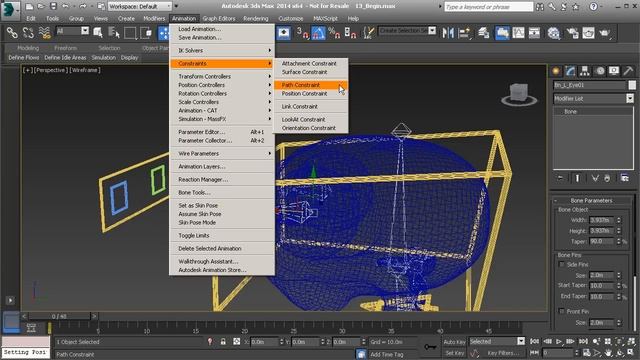
Task: Open Edit Named Selection Sets
Action: click(368, 33)
